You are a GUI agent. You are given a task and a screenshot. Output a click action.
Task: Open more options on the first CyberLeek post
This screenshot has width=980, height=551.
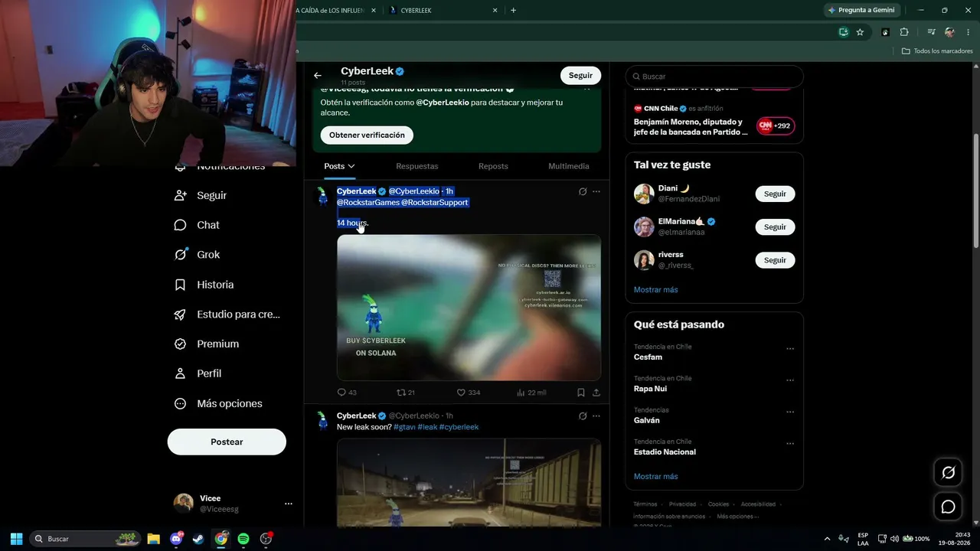pyautogui.click(x=596, y=191)
